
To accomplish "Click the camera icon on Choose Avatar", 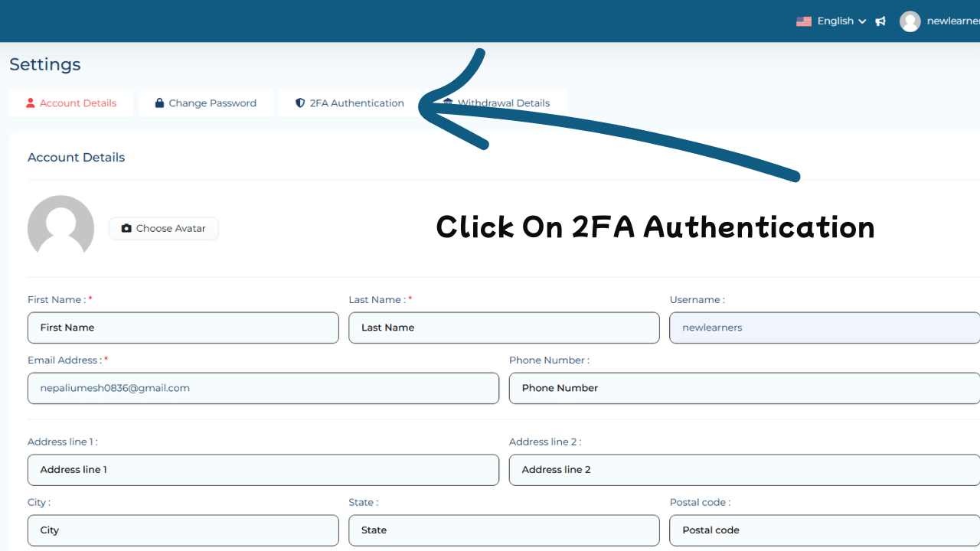I will tap(126, 228).
